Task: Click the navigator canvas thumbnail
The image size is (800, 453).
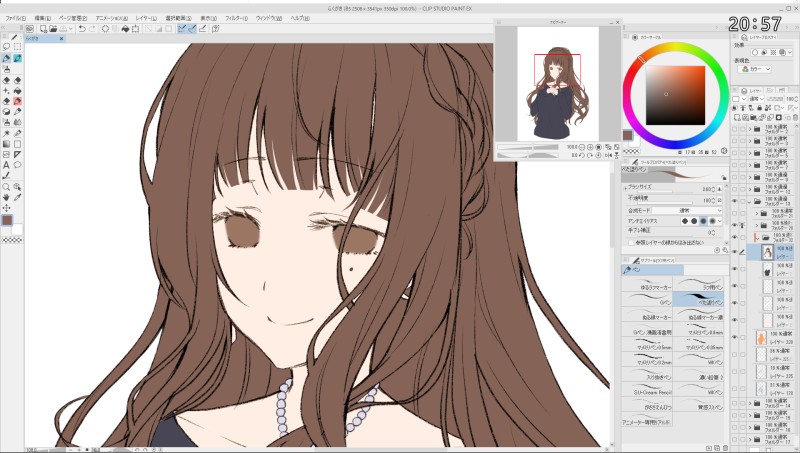Action: pyautogui.click(x=558, y=84)
